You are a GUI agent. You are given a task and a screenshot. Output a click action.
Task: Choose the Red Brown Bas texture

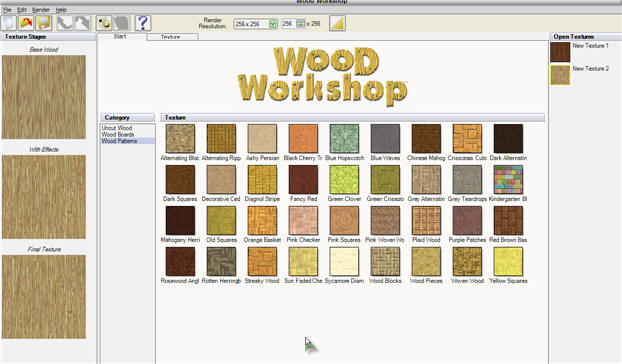pos(508,221)
